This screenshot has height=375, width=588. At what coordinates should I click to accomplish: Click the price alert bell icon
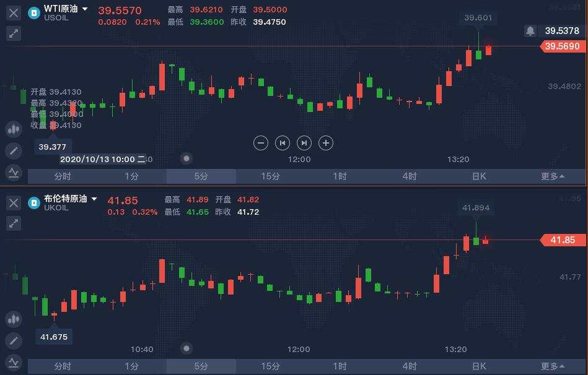tap(530, 31)
